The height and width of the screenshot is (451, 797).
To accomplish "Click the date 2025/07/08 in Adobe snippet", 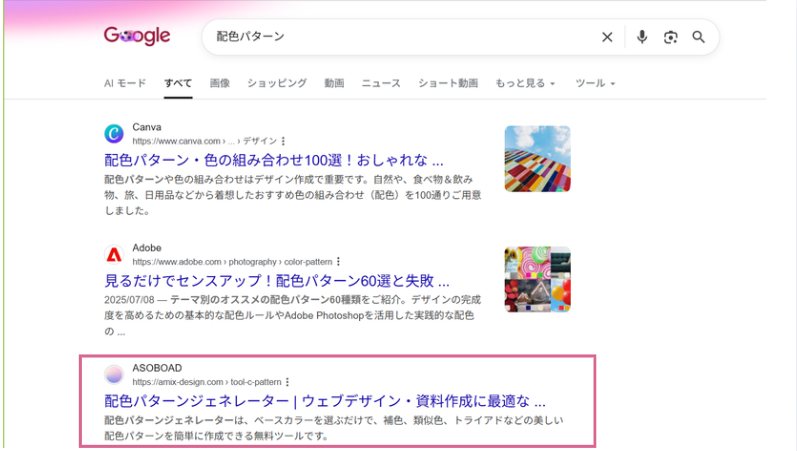I will pos(129,299).
